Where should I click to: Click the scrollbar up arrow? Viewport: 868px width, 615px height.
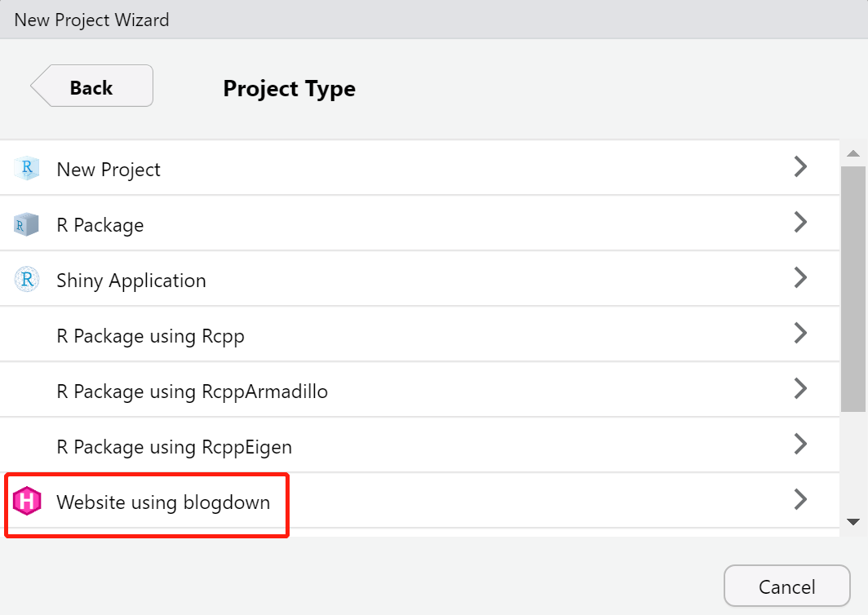tap(853, 153)
